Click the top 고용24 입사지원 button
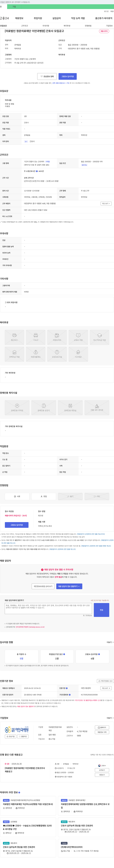Viewport: 114px width, 868px height. (67, 76)
